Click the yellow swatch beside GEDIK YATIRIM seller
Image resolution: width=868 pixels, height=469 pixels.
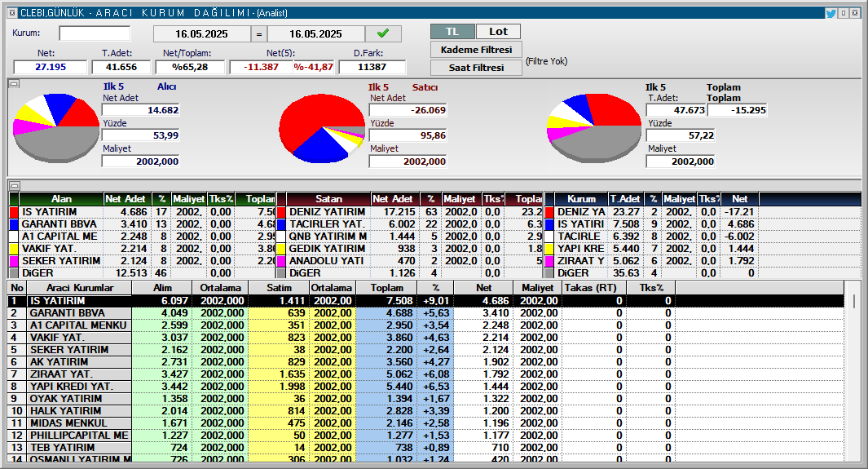pos(281,249)
